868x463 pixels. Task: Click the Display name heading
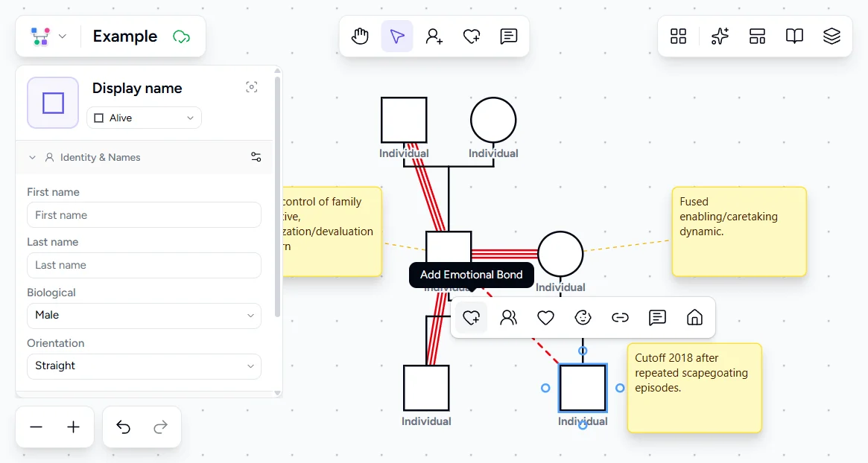[x=137, y=88]
